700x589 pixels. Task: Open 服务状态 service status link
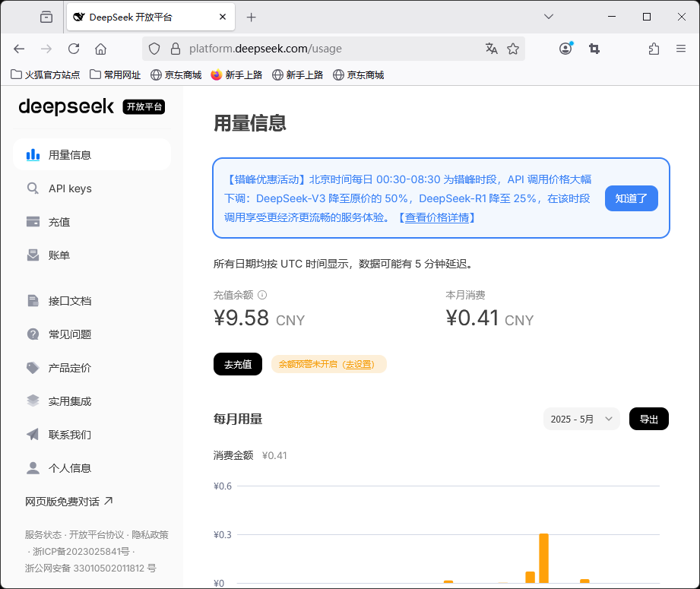coord(43,534)
